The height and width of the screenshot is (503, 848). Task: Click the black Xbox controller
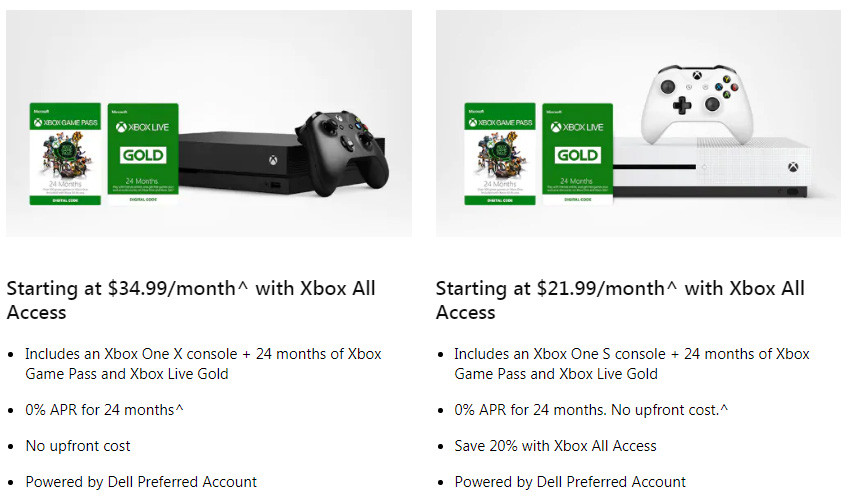pos(342,154)
